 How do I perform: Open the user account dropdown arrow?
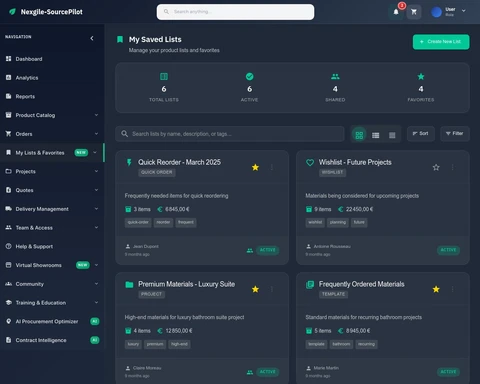463,11
